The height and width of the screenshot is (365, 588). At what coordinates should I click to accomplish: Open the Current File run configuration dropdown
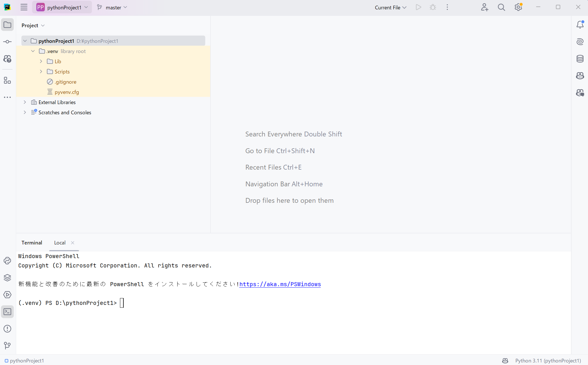[x=391, y=7]
